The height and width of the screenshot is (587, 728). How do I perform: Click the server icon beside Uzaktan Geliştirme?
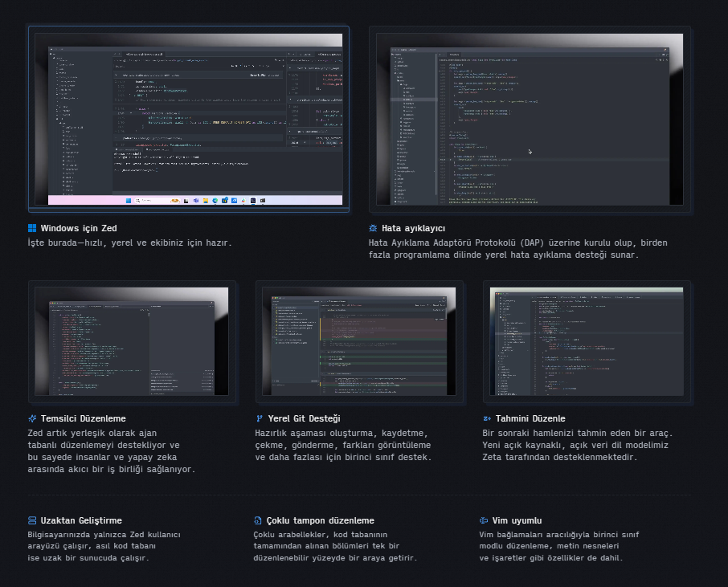[x=32, y=520]
